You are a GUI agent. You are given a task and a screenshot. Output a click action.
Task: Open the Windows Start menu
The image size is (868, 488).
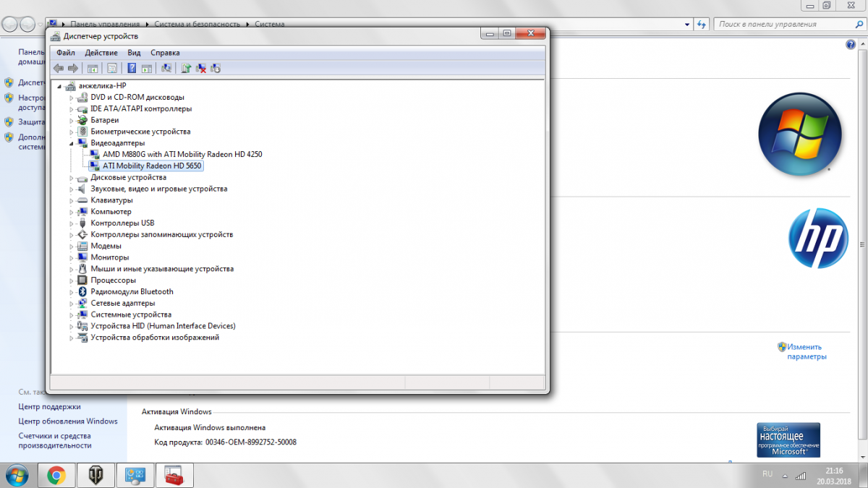point(17,475)
